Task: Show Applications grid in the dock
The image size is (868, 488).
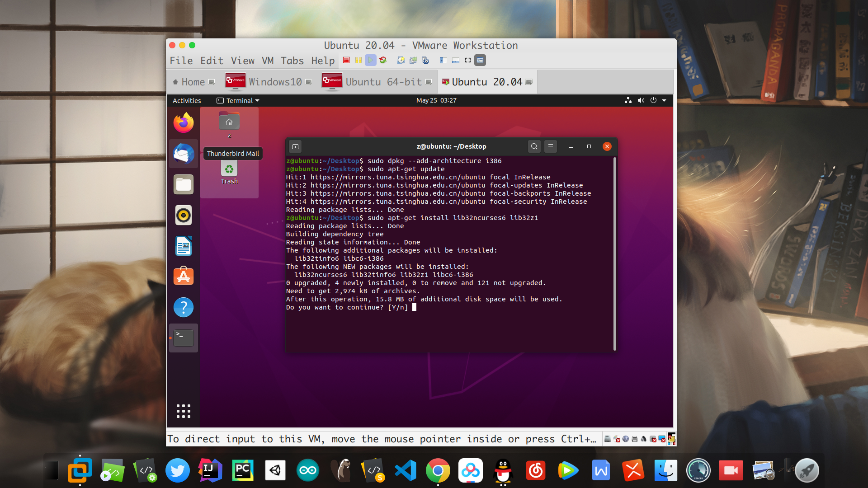Action: click(183, 411)
